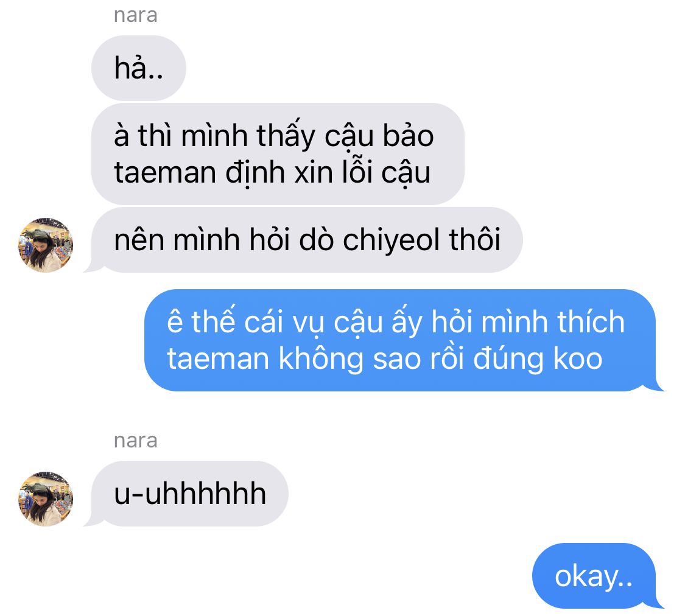Click the gray "u-uhhhhhh" reply bubble
The image size is (685, 616).
(x=189, y=493)
